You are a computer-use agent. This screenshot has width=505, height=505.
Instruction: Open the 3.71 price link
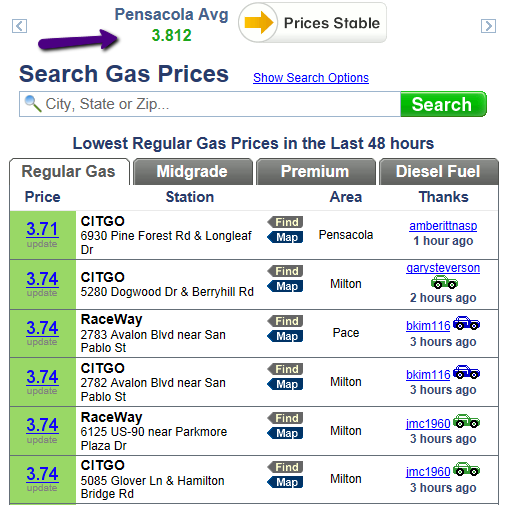[42, 229]
